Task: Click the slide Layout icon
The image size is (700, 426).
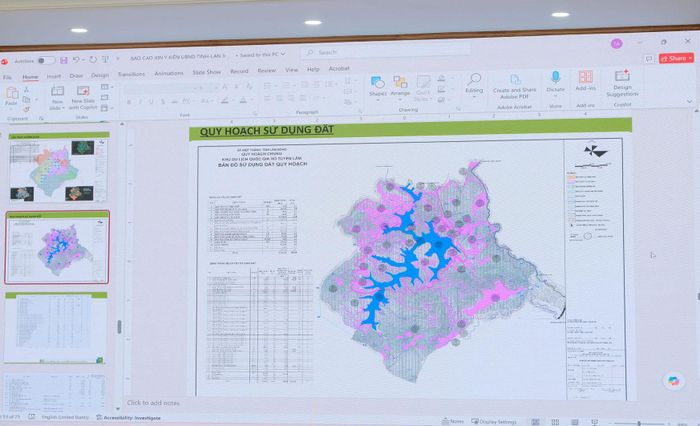Action: (104, 87)
